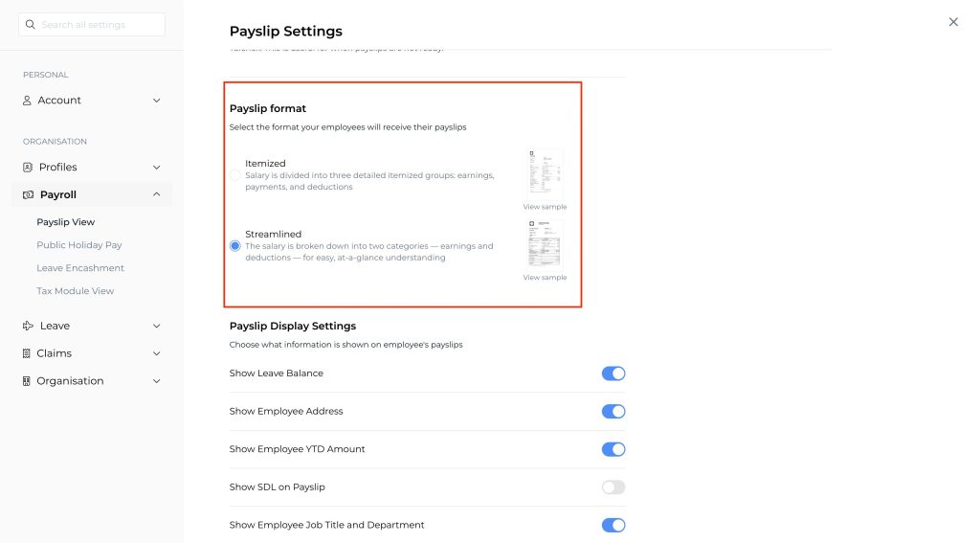The image size is (980, 543).
Task: Click the Claims icon in sidebar
Action: 28,353
